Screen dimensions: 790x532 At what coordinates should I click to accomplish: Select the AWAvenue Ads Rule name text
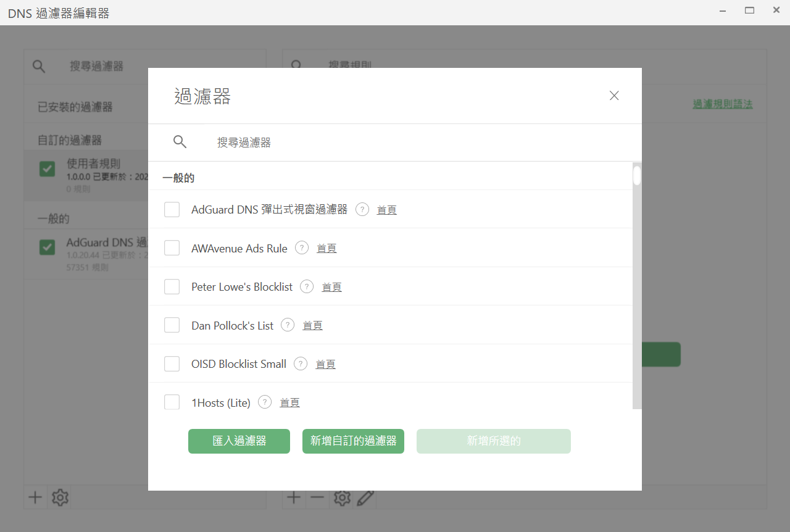coord(239,248)
